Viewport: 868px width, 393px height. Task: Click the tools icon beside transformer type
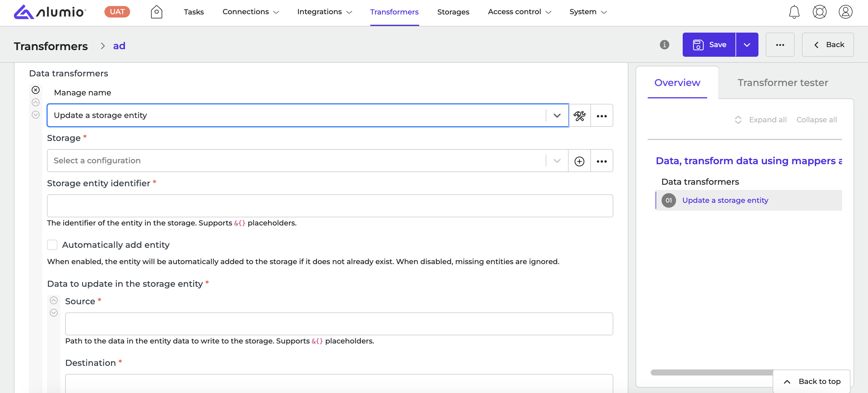pos(579,116)
